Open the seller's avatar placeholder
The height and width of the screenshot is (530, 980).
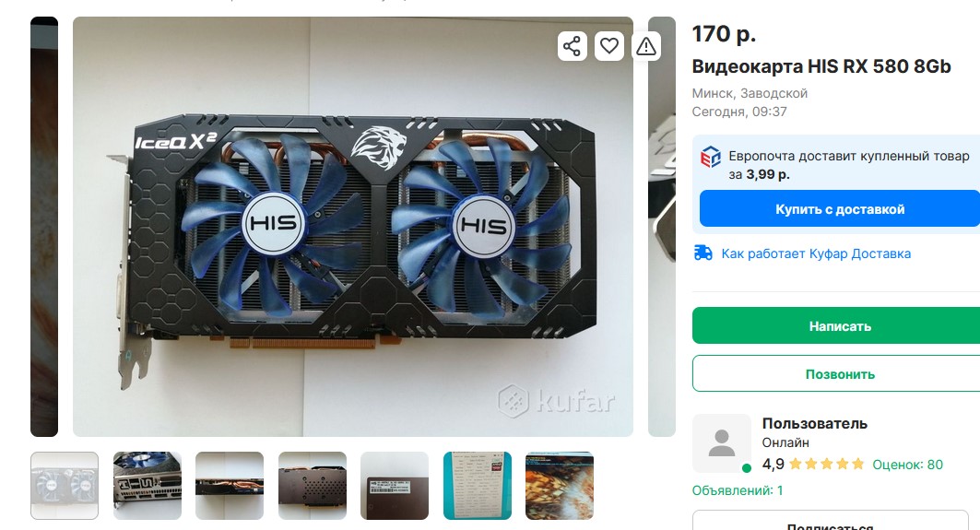point(722,443)
